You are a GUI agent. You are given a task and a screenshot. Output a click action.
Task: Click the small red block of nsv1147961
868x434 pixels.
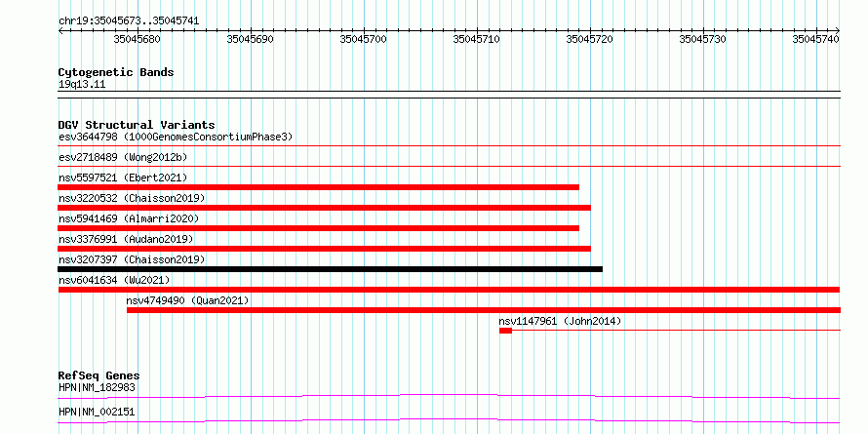point(505,331)
